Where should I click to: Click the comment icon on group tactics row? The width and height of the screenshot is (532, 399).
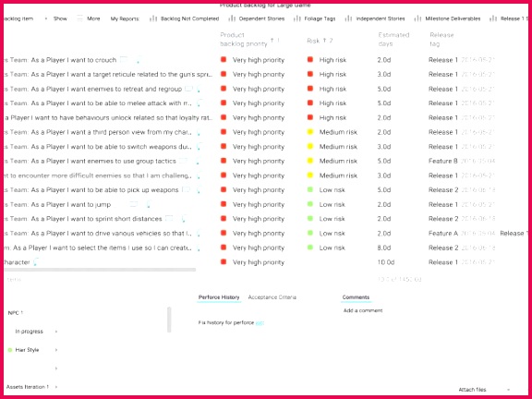pyautogui.click(x=183, y=161)
